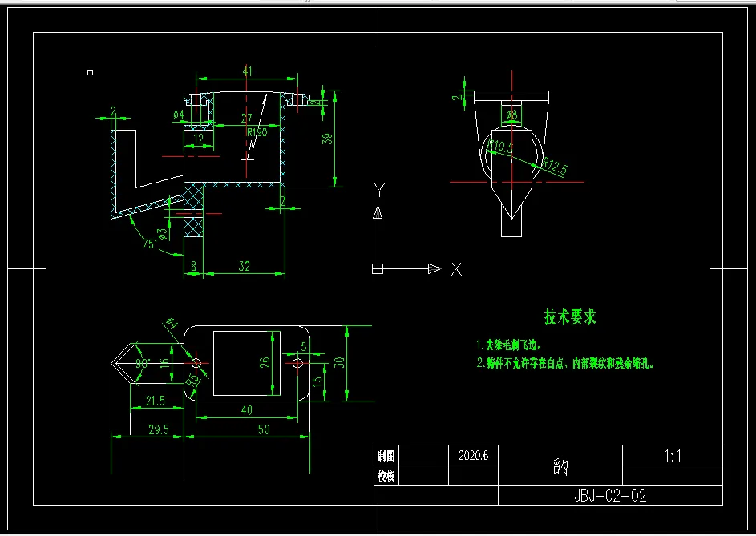Screen dimensions: 756x536
Task: Pick the 75° angle dimension
Action: click(x=149, y=244)
